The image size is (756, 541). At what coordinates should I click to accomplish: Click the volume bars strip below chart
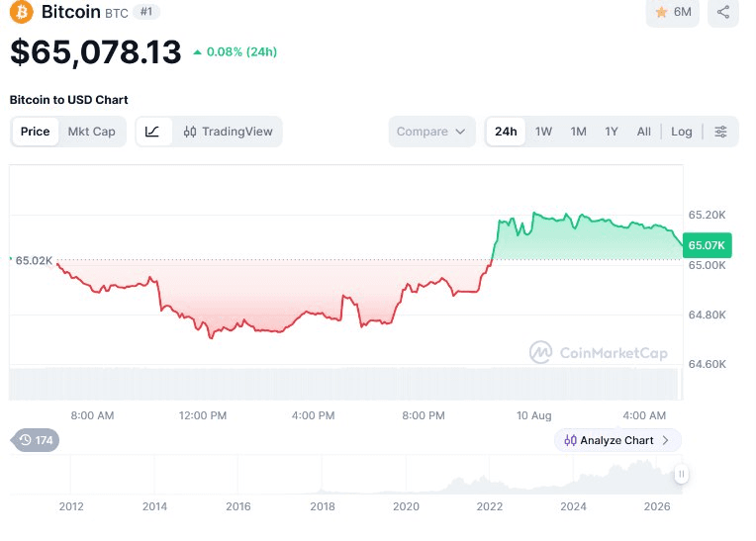[343, 384]
